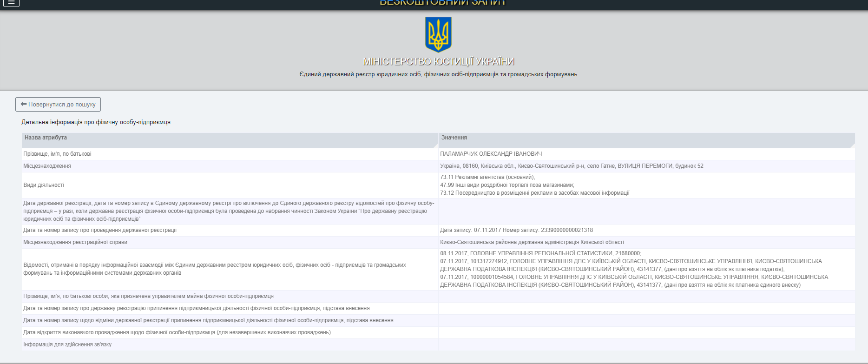The height and width of the screenshot is (364, 868).
Task: Open the hamburger menu in top bar
Action: coord(11,3)
